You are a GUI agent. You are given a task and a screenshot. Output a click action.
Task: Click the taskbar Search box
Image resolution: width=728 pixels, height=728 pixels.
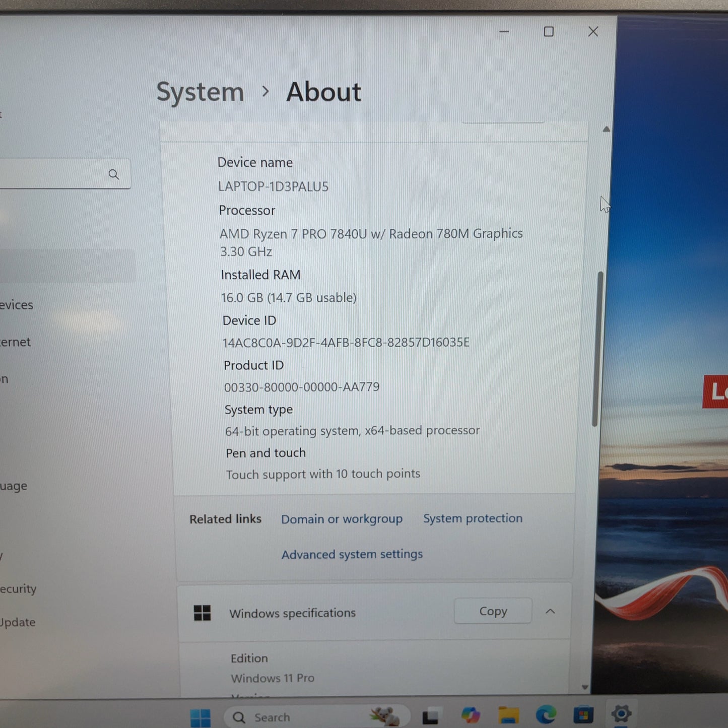[x=316, y=716]
